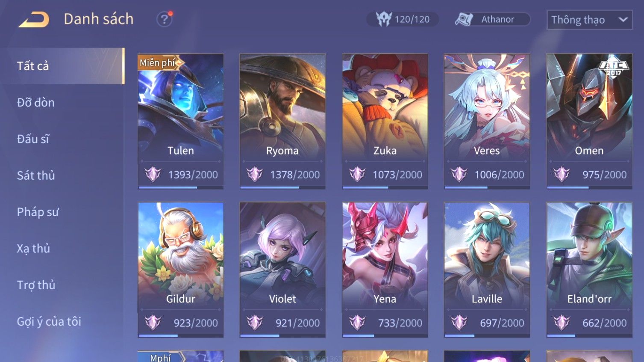
Task: Open the question mark help icon
Action: point(164,19)
